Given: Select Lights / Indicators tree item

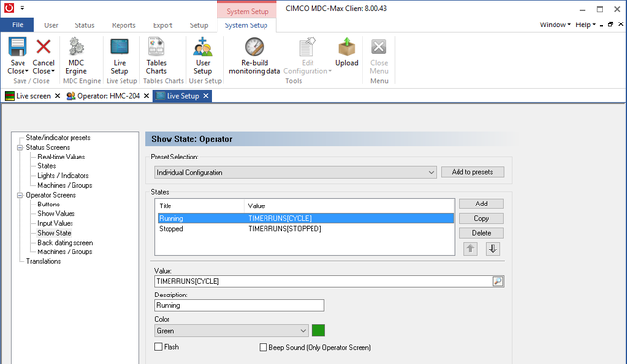Looking at the screenshot, I should (x=63, y=176).
